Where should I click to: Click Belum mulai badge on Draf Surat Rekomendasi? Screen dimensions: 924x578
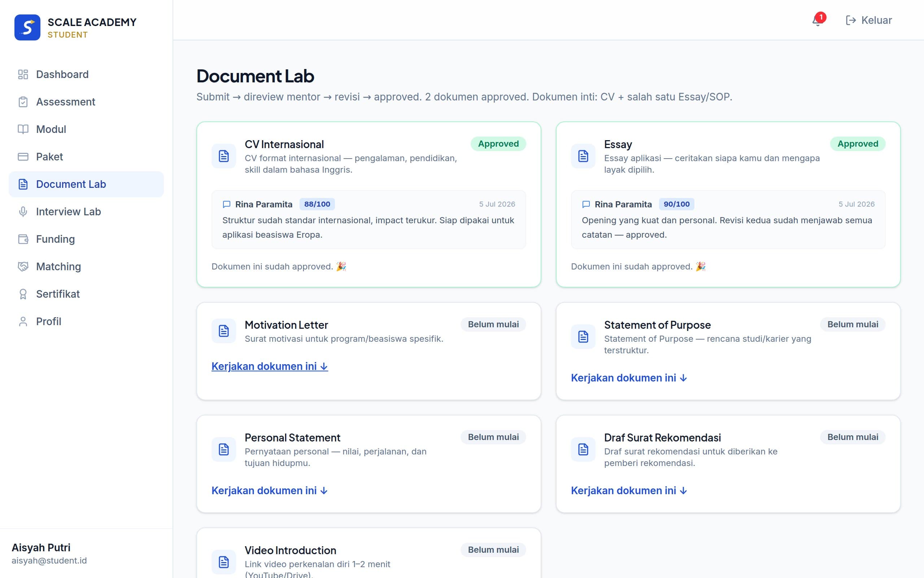(x=853, y=437)
